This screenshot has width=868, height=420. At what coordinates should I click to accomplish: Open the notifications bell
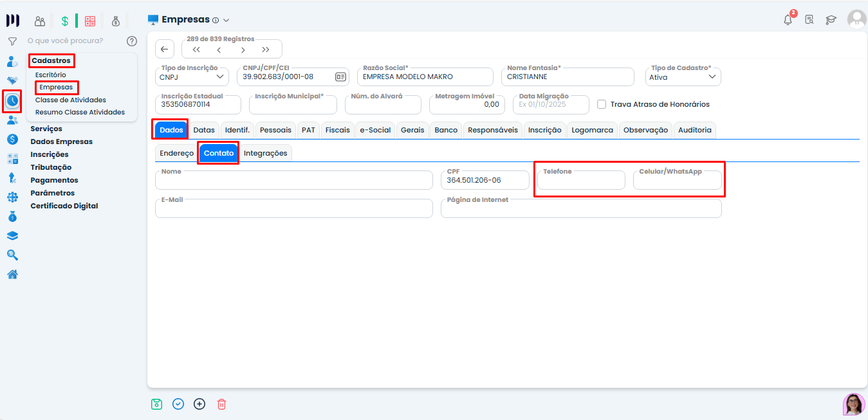[x=788, y=20]
